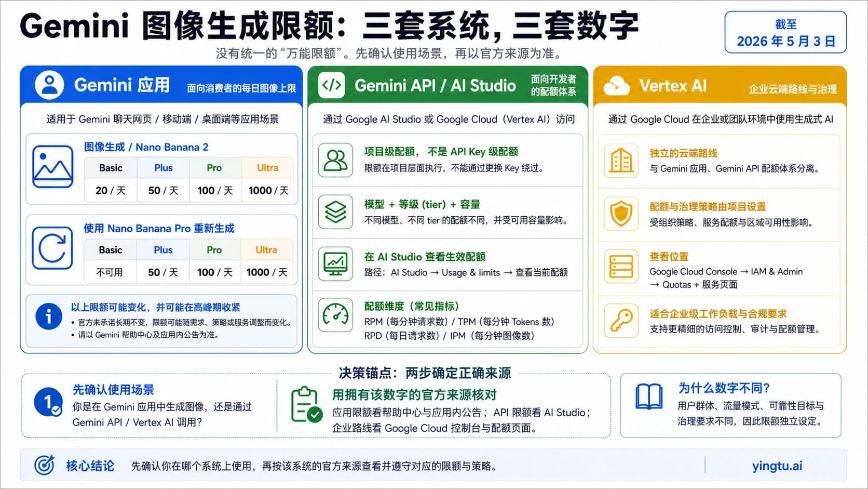Click the 项目级配额，不是 API Key 级配额 heading
Screen dimensions: 868x489
(x=441, y=151)
